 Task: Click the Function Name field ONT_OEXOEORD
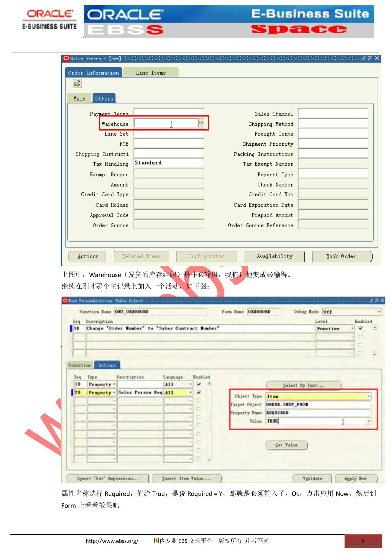(x=160, y=312)
